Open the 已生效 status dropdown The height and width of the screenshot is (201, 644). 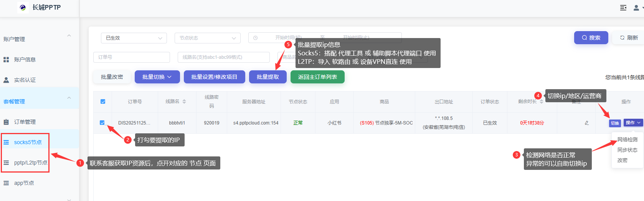[x=134, y=38]
